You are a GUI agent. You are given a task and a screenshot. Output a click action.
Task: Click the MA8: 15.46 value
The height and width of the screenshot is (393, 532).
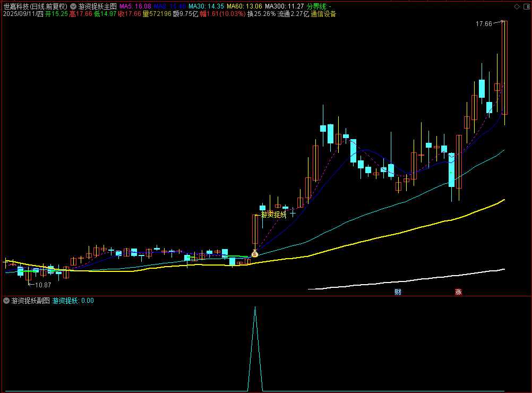[x=170, y=6]
